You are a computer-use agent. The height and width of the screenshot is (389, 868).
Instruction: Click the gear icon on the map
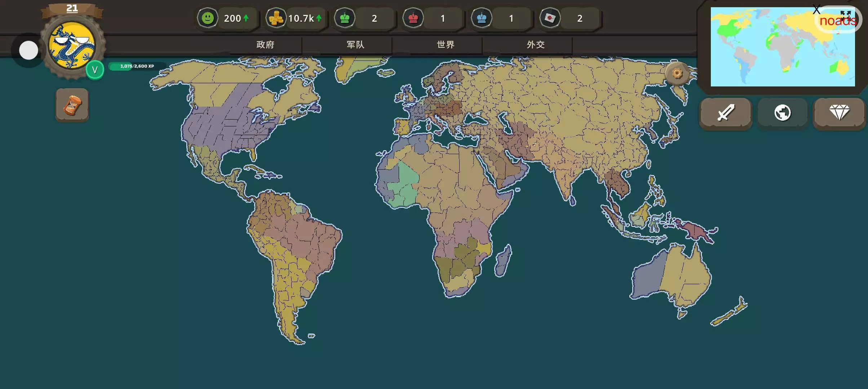pyautogui.click(x=677, y=73)
